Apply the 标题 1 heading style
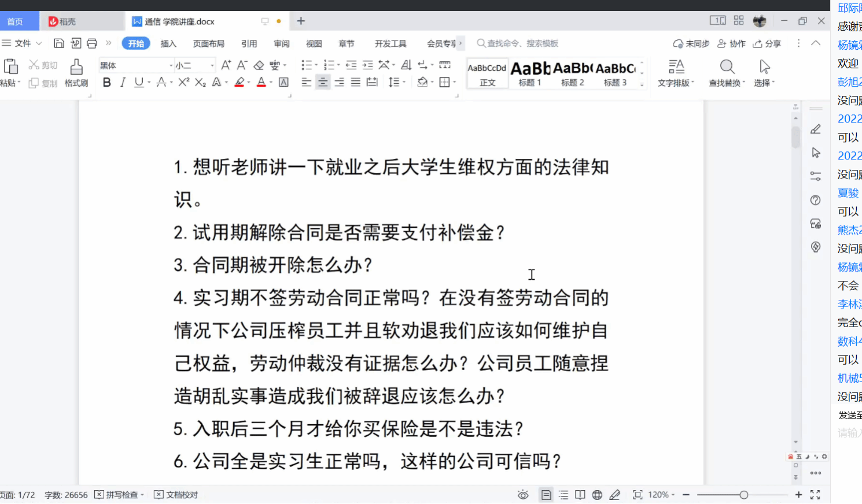The image size is (862, 504). 530,73
